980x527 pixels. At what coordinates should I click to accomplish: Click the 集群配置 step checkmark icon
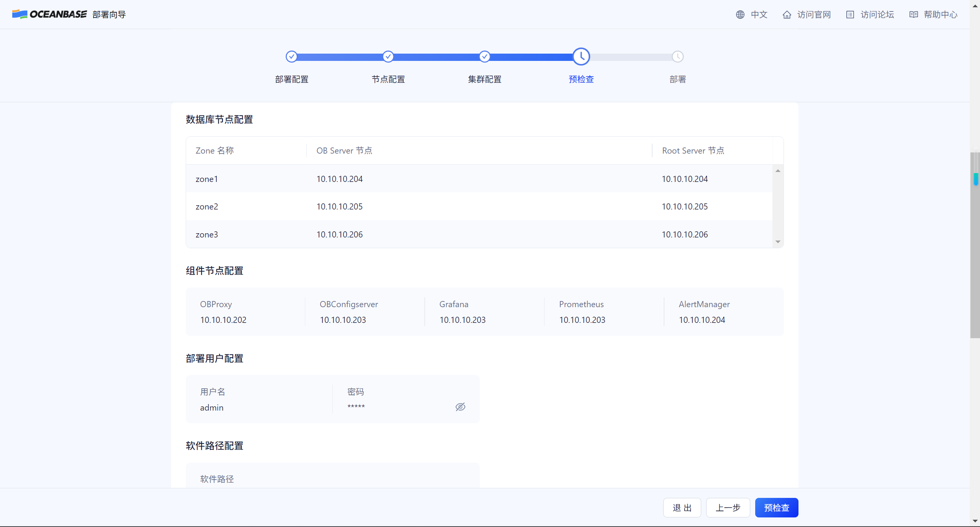click(x=484, y=57)
